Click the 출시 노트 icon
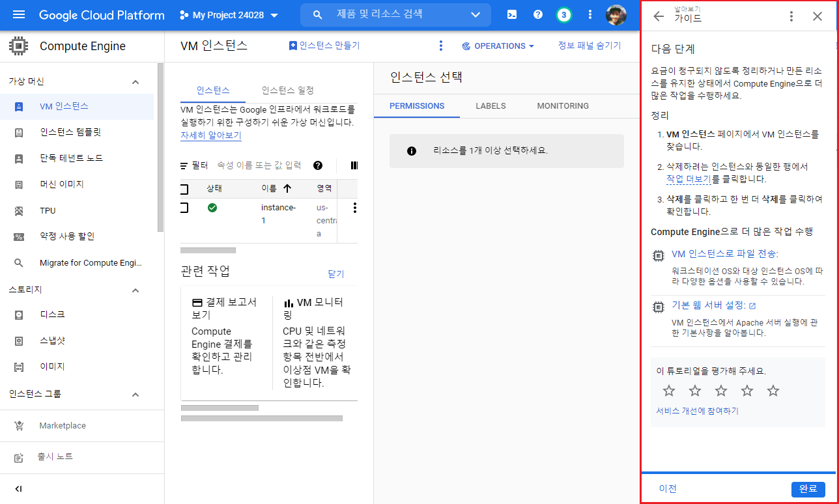 [18, 457]
